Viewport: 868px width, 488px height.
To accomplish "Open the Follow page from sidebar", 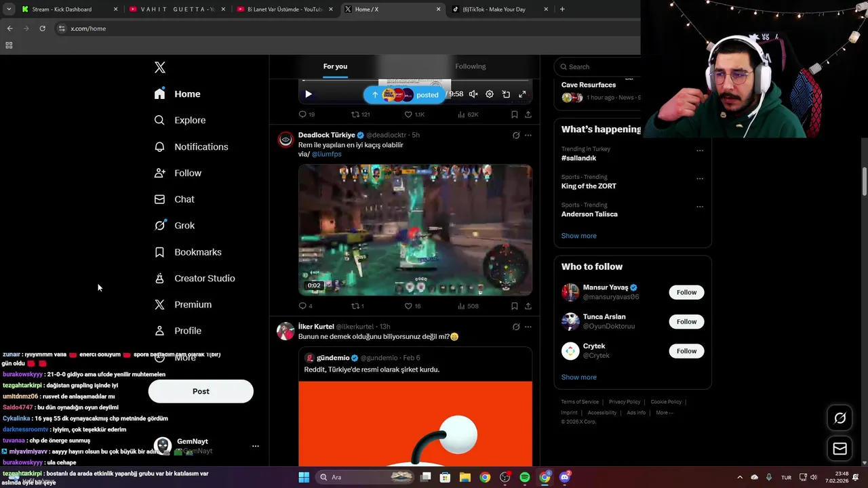I will [178, 173].
